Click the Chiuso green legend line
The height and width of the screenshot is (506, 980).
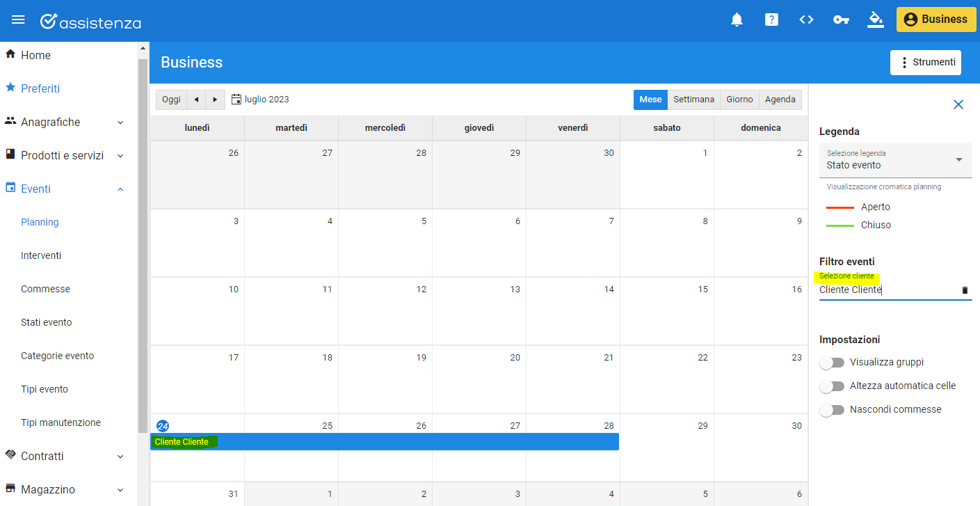pyautogui.click(x=840, y=226)
